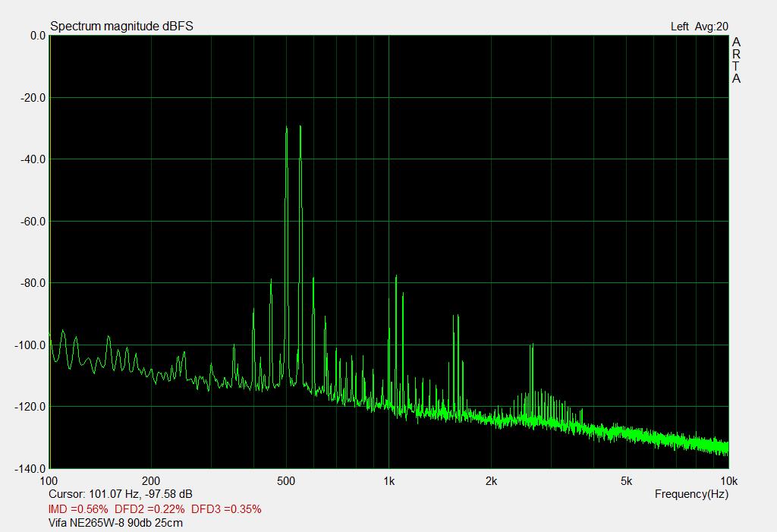Click the Cursor frequency readout text
This screenshot has width=777, height=532.
120,494
